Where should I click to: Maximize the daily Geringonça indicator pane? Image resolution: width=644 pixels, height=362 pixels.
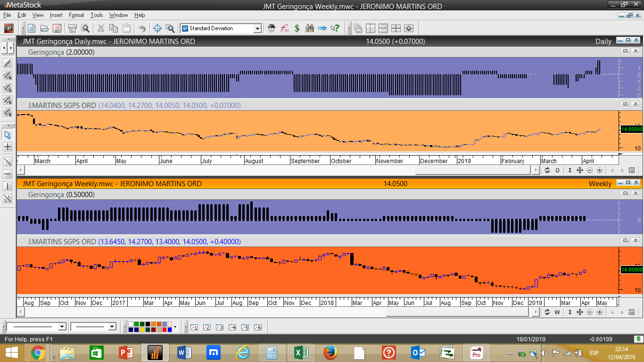point(626,51)
